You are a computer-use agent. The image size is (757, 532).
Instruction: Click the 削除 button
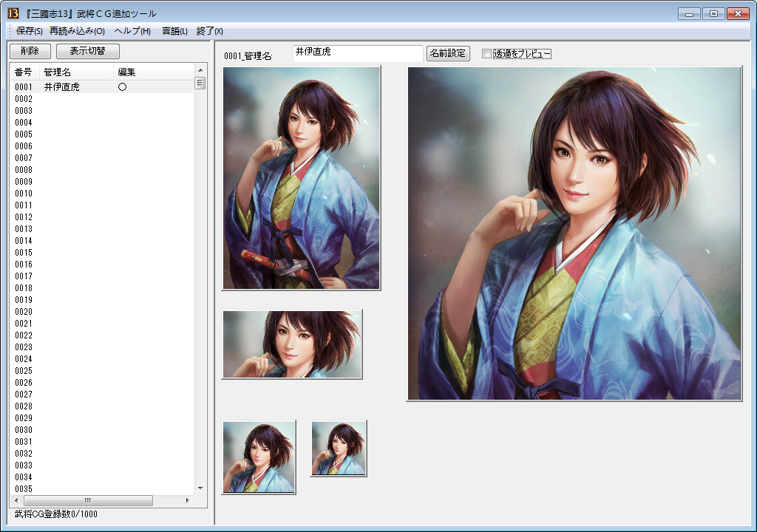(x=30, y=51)
